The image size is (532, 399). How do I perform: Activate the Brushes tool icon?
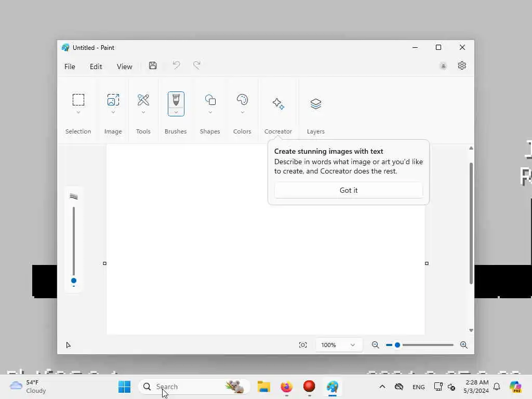click(176, 100)
